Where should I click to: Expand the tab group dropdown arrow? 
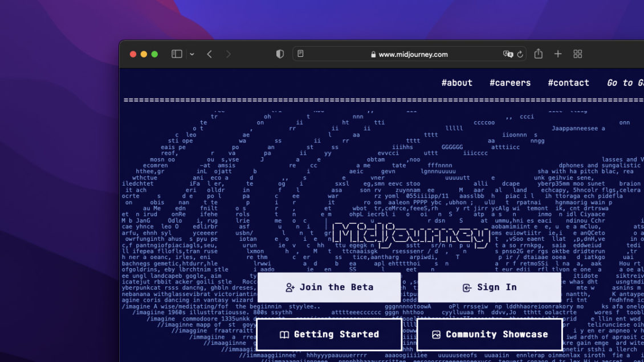click(x=192, y=54)
